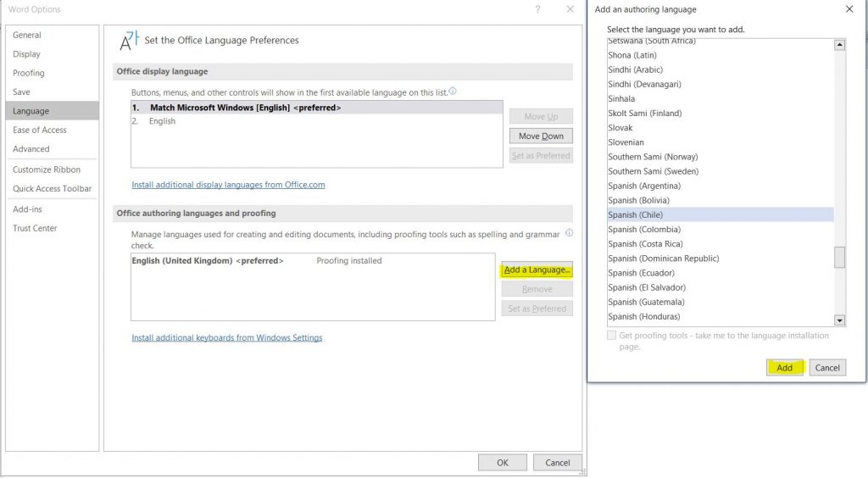Enable the Get proofing tools checkbox
This screenshot has height=478, width=868.
point(612,336)
